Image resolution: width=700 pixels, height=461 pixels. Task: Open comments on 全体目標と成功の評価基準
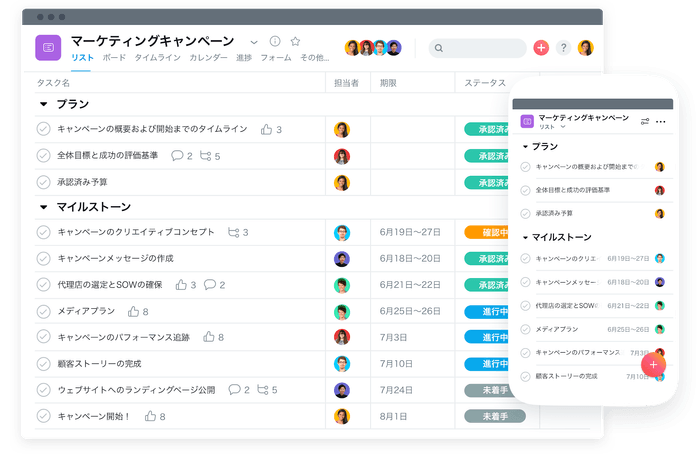pos(177,156)
